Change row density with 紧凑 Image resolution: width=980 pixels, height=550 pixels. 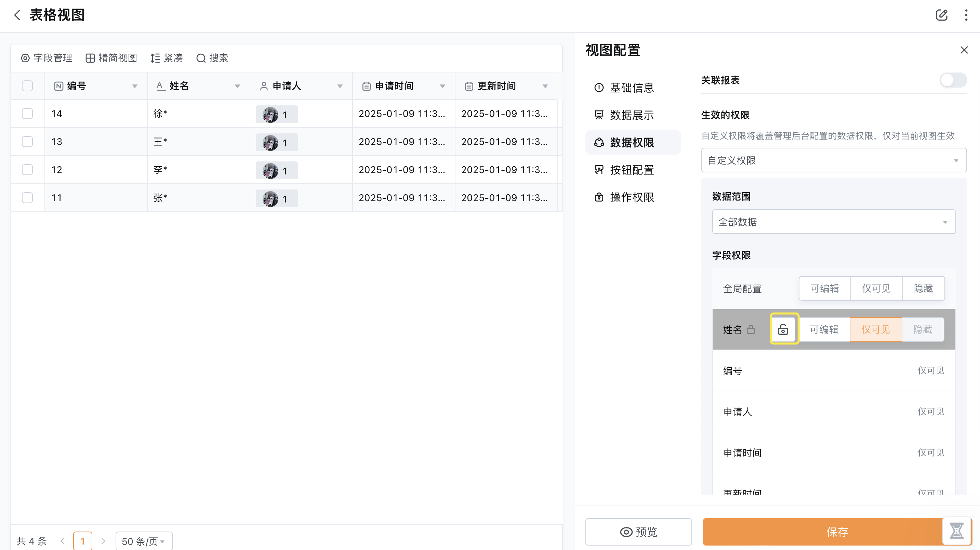(x=166, y=58)
